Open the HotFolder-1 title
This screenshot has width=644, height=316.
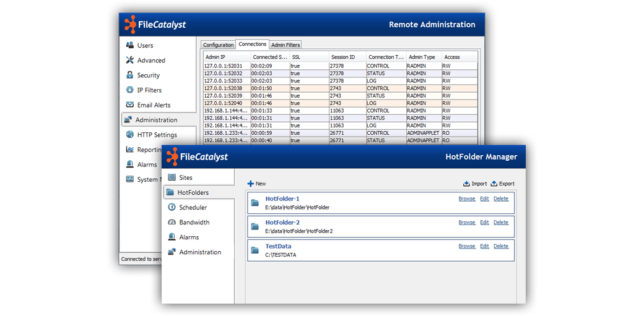coord(282,199)
